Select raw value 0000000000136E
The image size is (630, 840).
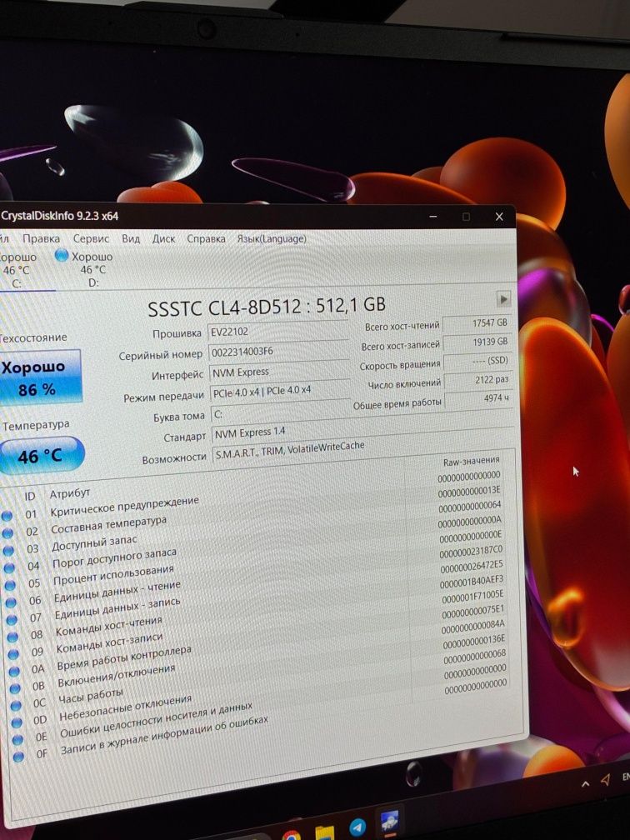pos(474,642)
